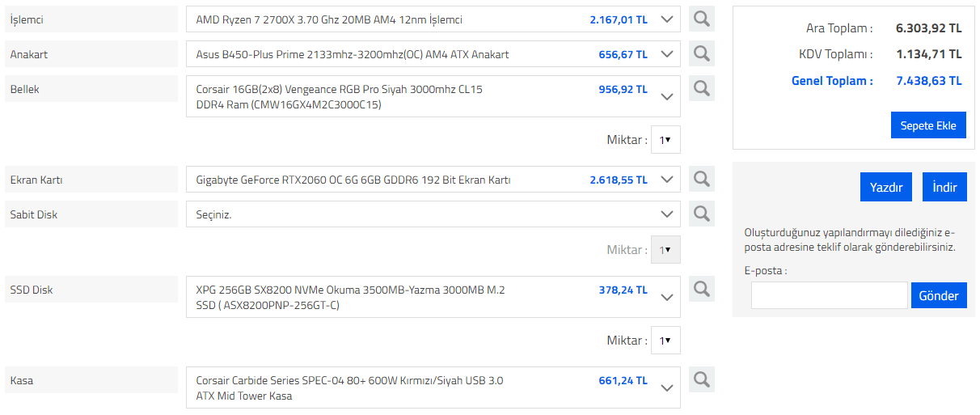Click the Sepete Ekle button
Viewport: 980px width, 415px height.
point(928,125)
